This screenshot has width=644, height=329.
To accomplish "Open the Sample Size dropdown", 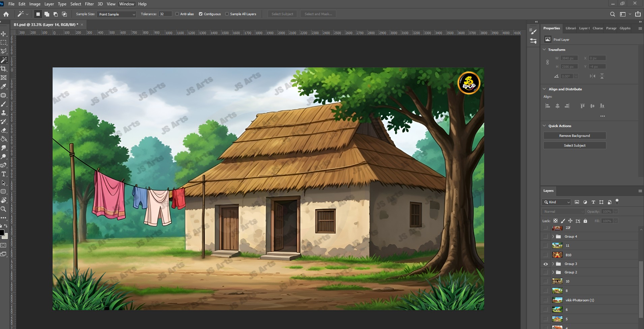I will coord(116,14).
